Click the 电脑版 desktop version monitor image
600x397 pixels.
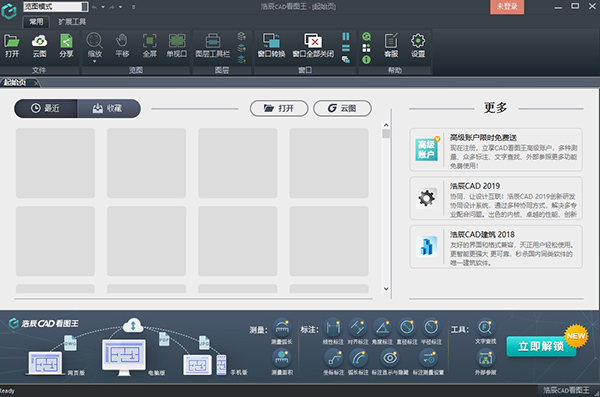point(124,357)
